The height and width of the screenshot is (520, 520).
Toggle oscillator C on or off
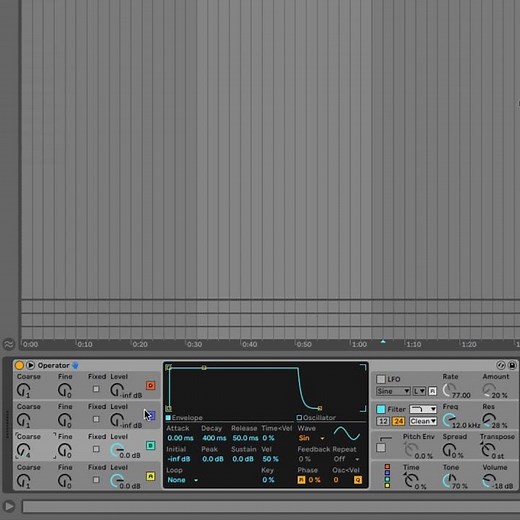tap(151, 416)
